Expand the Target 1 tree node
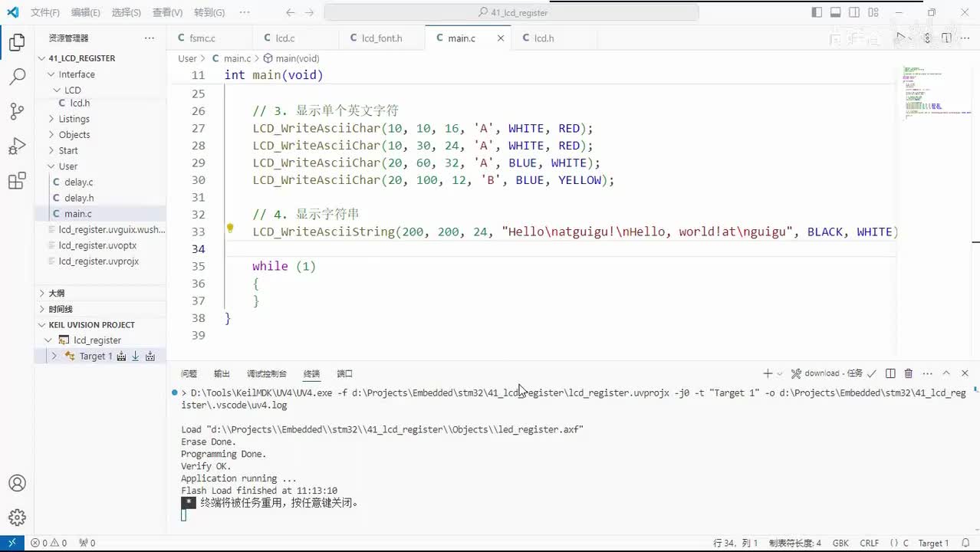 pos(54,356)
